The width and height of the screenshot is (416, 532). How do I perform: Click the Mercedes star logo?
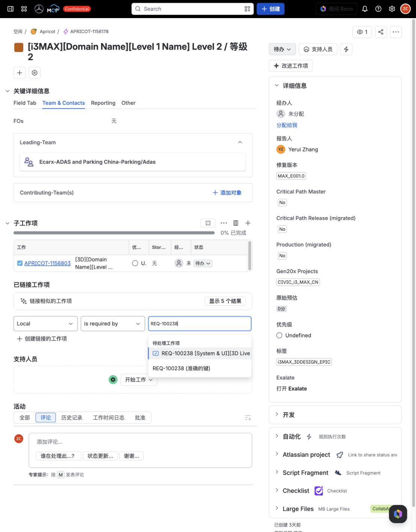[39, 9]
